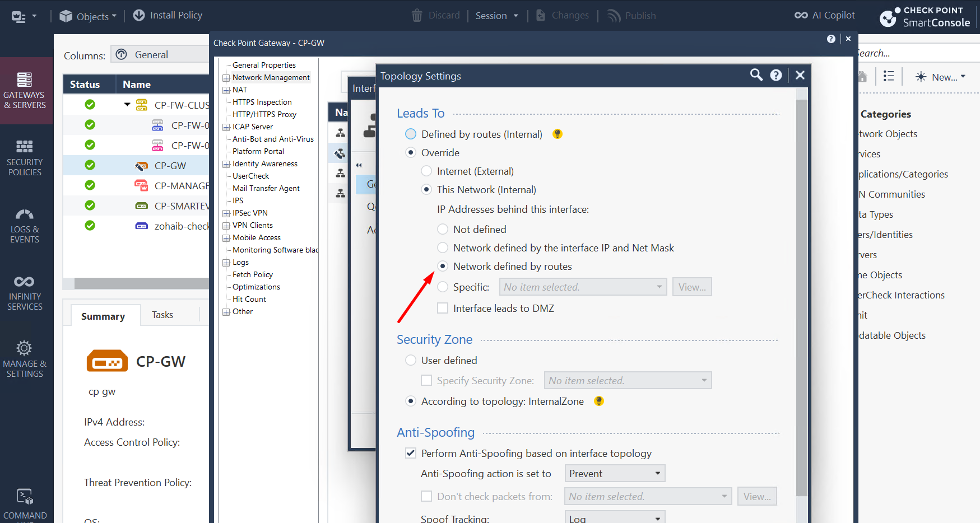Click the Changes icon

coord(541,16)
